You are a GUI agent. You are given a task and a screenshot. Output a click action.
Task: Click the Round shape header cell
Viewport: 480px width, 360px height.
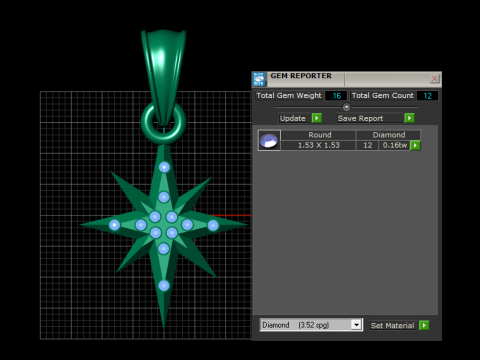click(x=319, y=135)
